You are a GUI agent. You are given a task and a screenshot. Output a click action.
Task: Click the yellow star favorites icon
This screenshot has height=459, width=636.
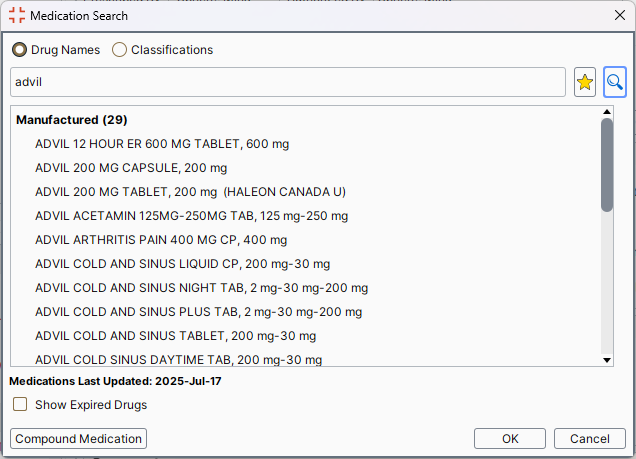584,82
